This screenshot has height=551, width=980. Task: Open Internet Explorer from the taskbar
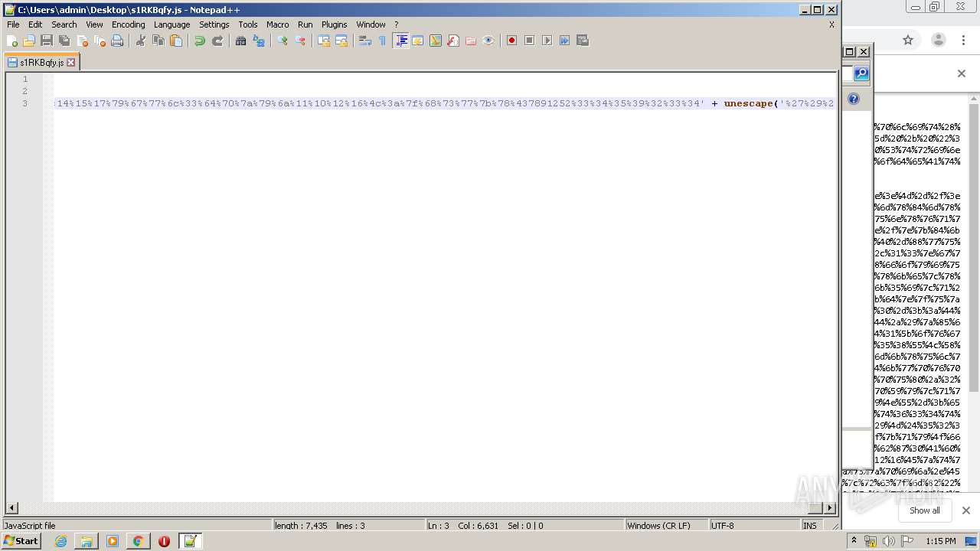coord(60,541)
